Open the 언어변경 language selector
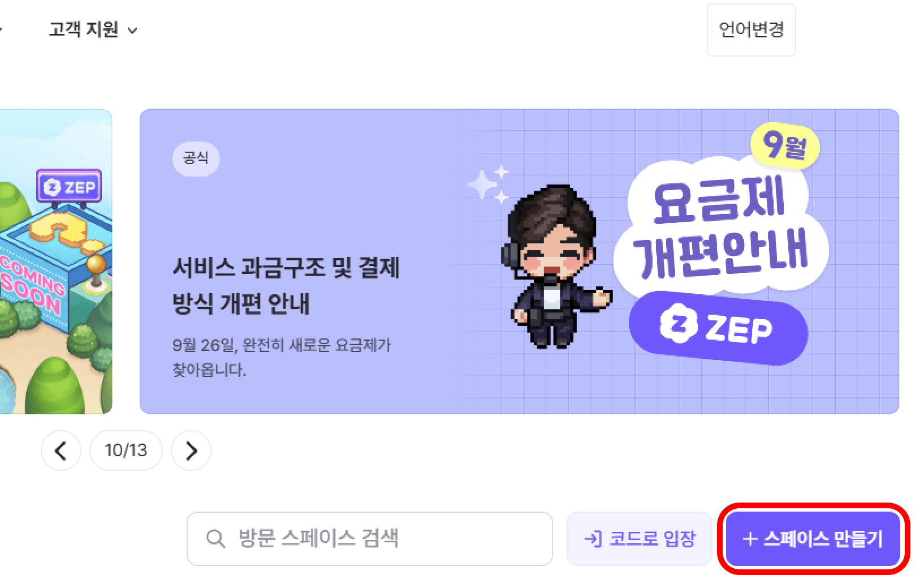Viewport: 924px width, 575px height. click(x=751, y=29)
